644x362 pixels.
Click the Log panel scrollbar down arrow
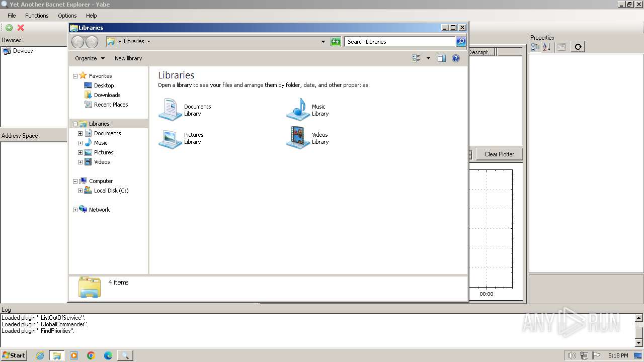[639, 343]
